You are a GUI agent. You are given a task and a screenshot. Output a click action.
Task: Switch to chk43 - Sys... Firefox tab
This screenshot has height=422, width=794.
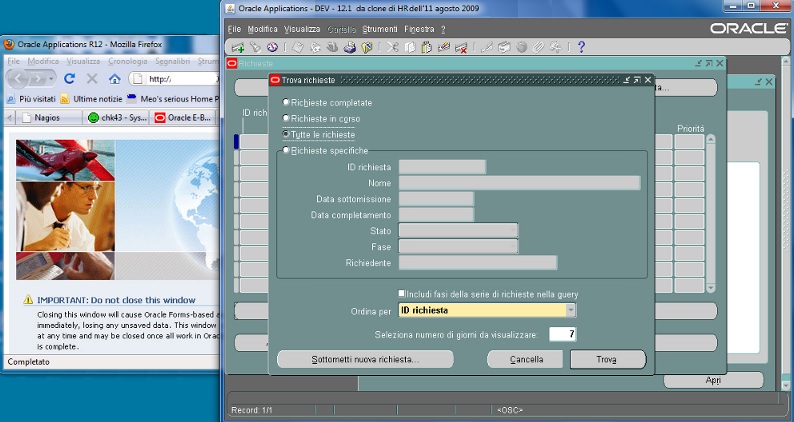coord(117,118)
